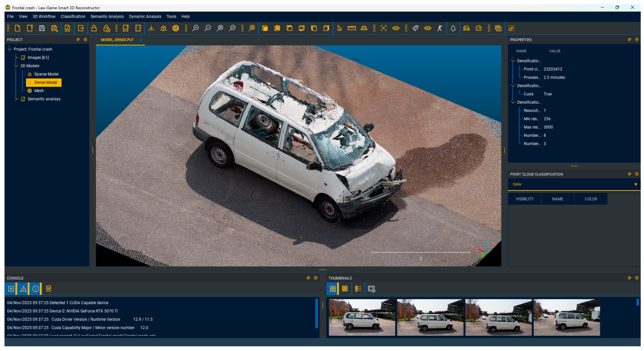Select the arrow pointer selection tool
Image resolution: width=644 pixels, height=351 pixels.
tap(339, 28)
